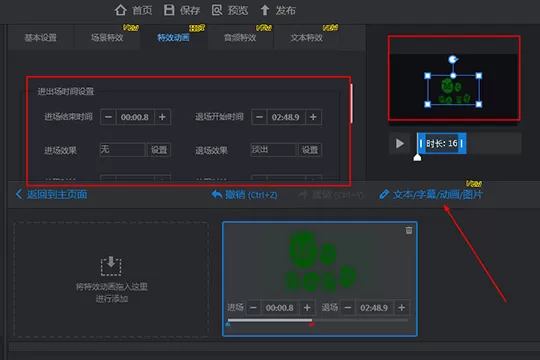Click bottom-left resize handle in preview

427,104
